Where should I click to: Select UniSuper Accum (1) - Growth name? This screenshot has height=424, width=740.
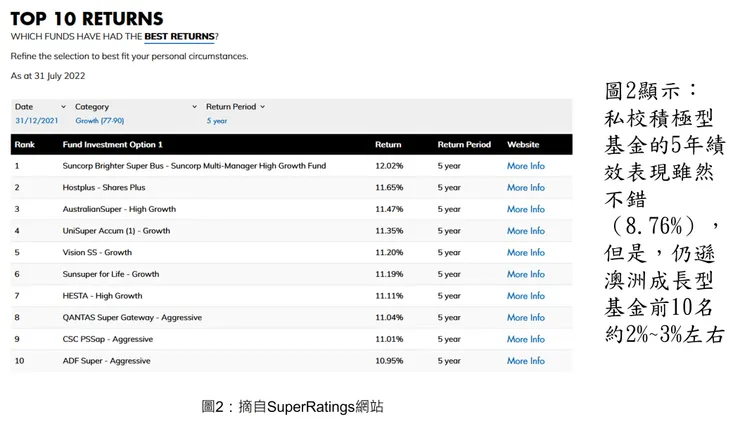[116, 231]
